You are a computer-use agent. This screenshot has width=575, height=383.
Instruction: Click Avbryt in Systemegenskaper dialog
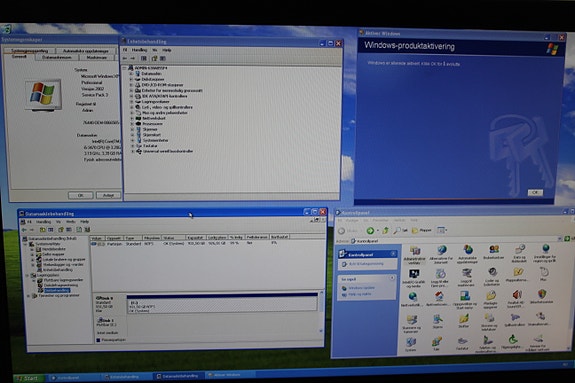108,195
